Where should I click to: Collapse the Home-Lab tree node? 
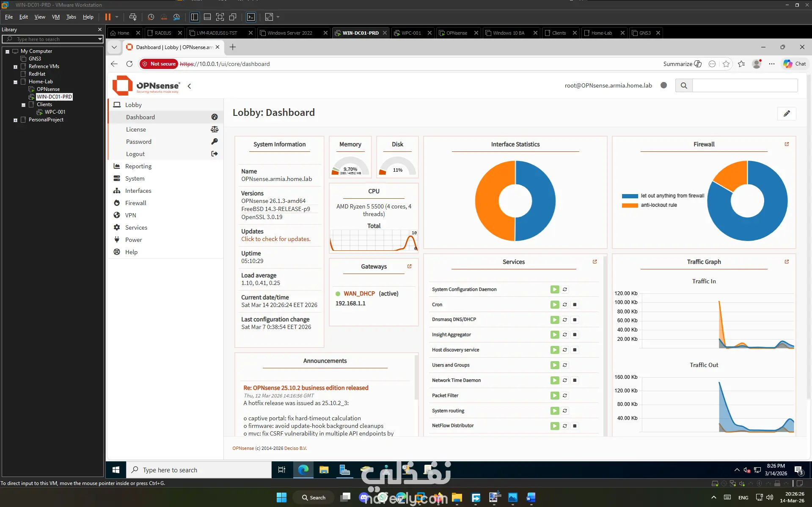(x=15, y=82)
